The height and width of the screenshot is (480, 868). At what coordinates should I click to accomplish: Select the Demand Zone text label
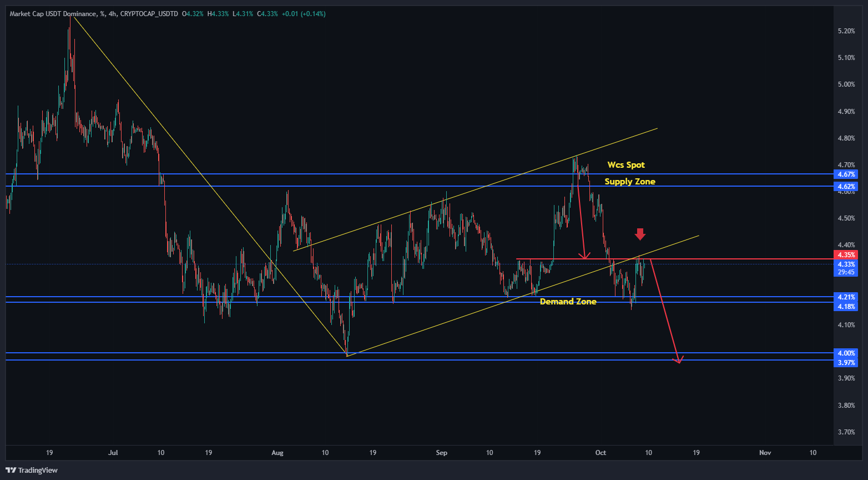click(x=568, y=302)
